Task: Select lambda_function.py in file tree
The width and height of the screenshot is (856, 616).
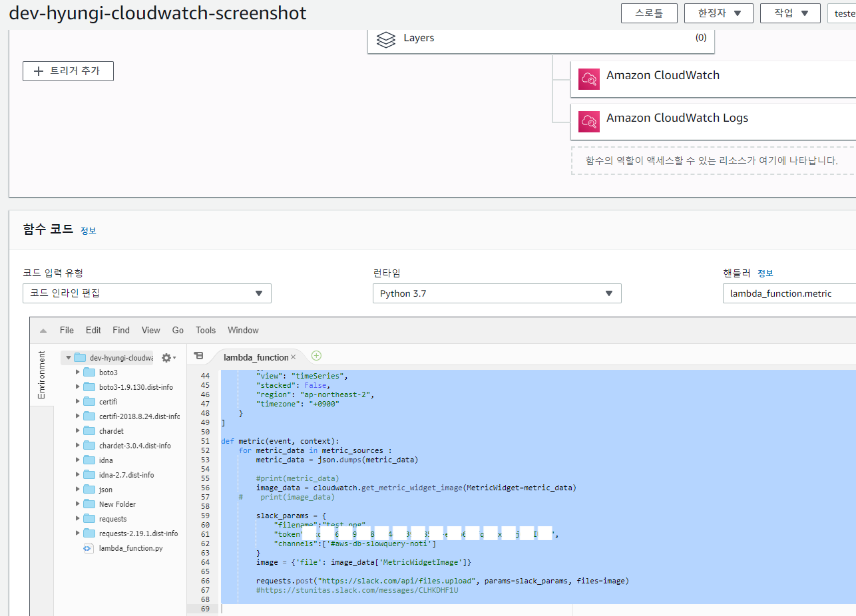Action: 130,548
